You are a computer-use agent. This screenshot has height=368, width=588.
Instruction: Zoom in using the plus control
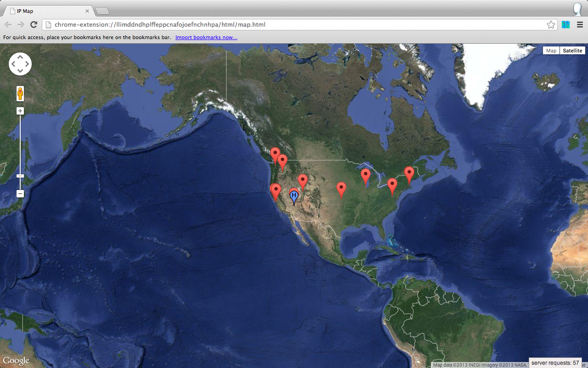coord(20,110)
